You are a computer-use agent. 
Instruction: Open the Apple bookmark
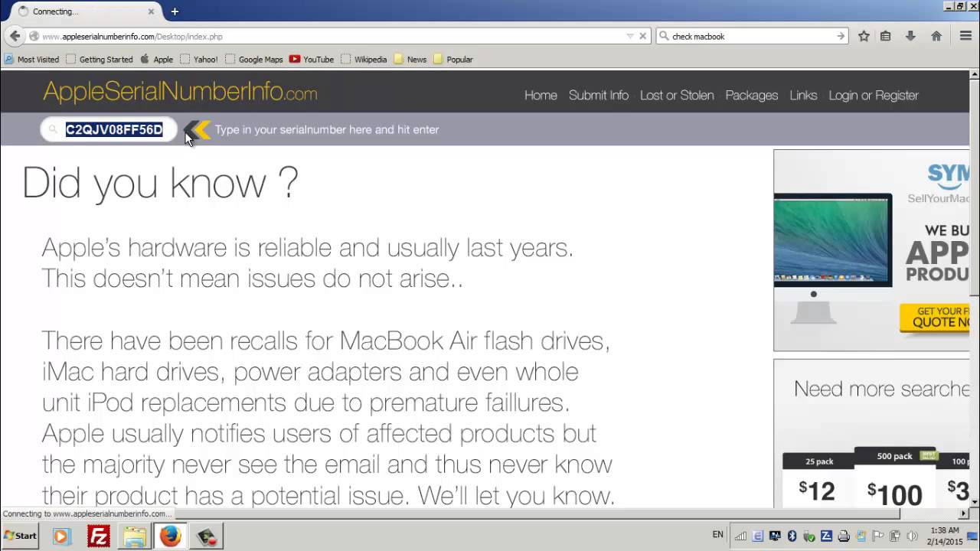tap(157, 59)
